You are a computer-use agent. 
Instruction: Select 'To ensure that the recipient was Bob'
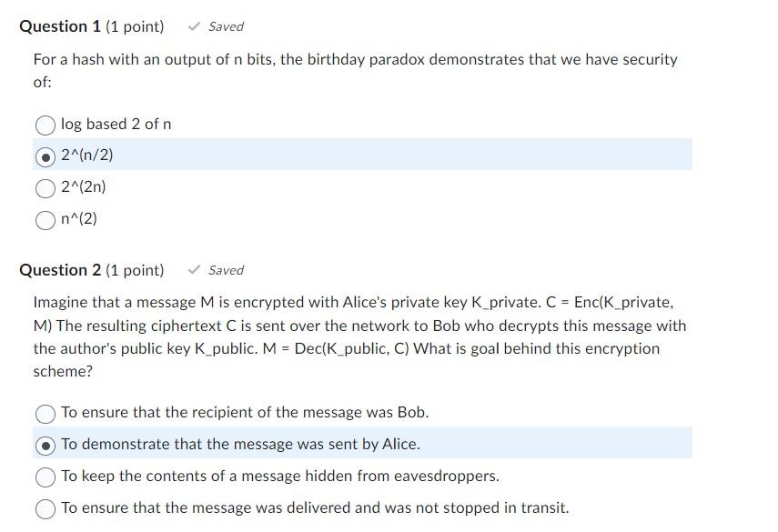[45, 412]
